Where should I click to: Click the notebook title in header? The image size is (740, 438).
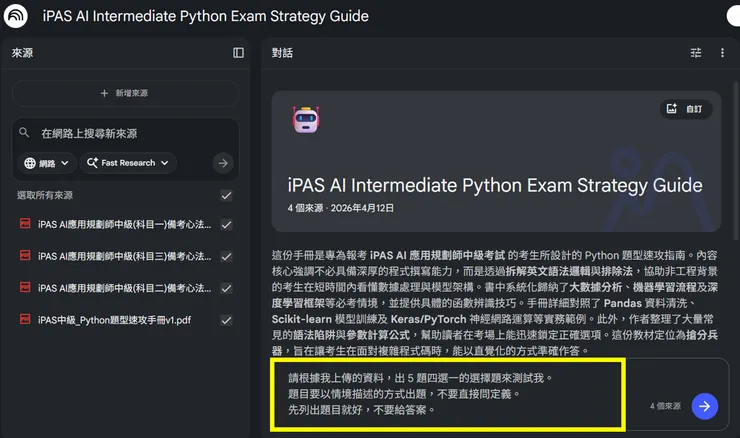click(x=206, y=16)
